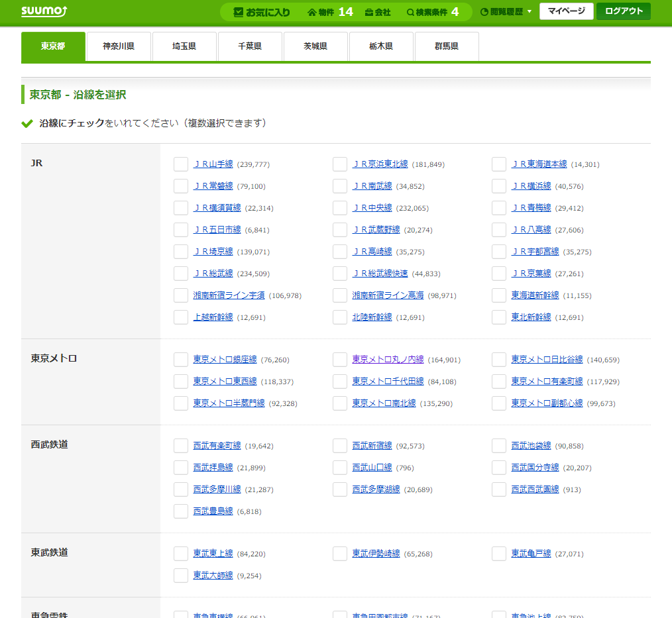
Task: Open the ＪＲ京葉線 link
Action: pos(531,274)
